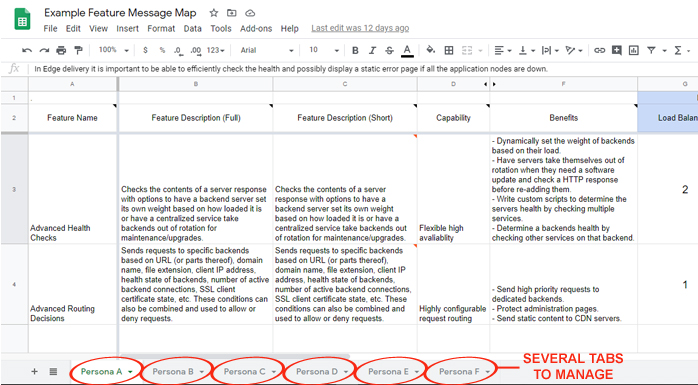The width and height of the screenshot is (698, 385).
Task: Open the font size dropdown
Action: [x=324, y=50]
